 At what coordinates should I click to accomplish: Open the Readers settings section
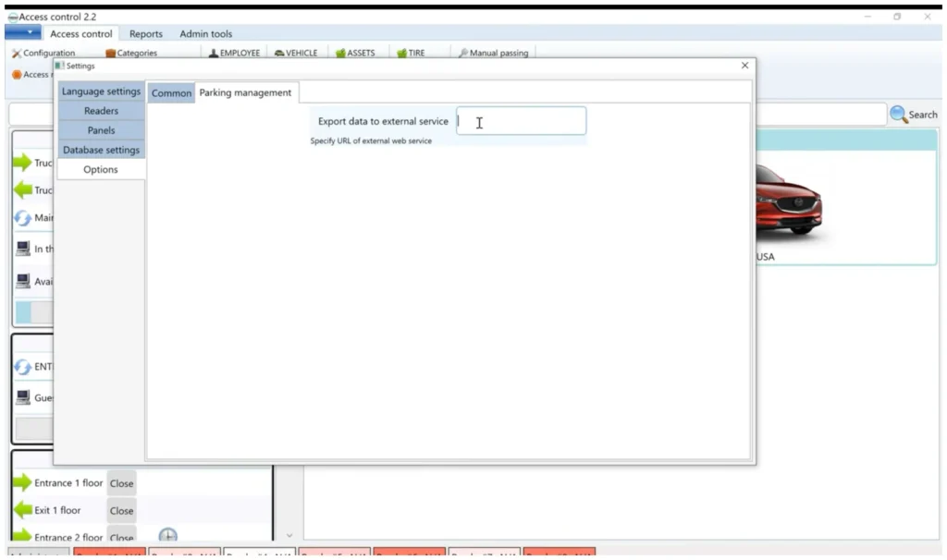(x=101, y=111)
